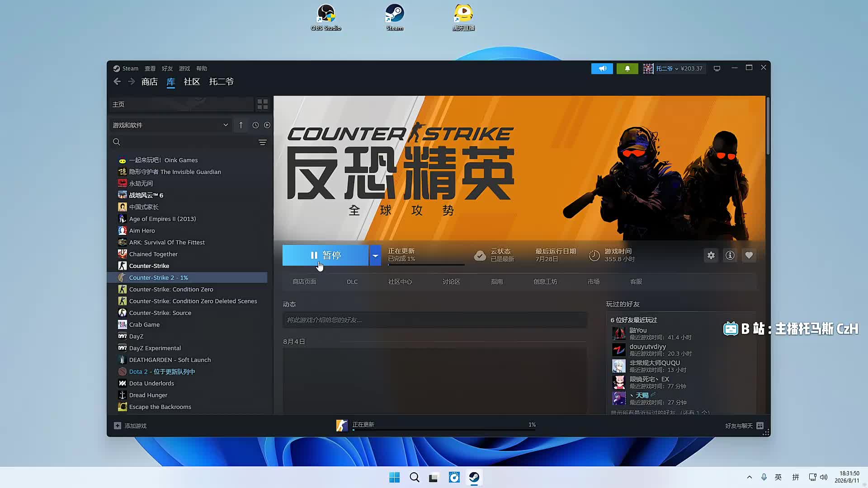868x488 pixels.
Task: Switch to 社区 tab
Action: point(192,82)
